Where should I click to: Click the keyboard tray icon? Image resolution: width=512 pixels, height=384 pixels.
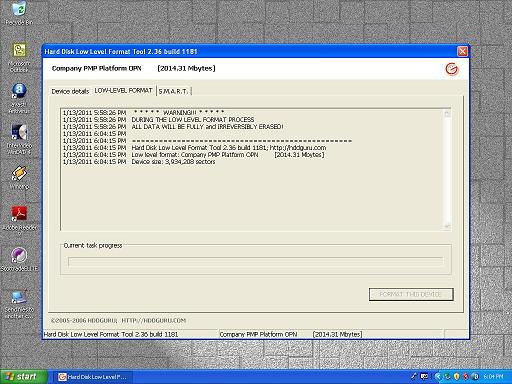pos(424,377)
